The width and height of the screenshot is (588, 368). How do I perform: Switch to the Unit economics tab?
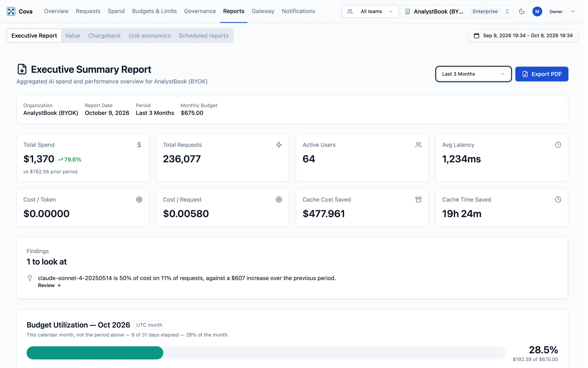[x=150, y=36]
